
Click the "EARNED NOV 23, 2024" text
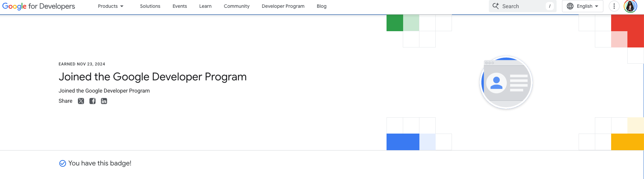[82, 64]
